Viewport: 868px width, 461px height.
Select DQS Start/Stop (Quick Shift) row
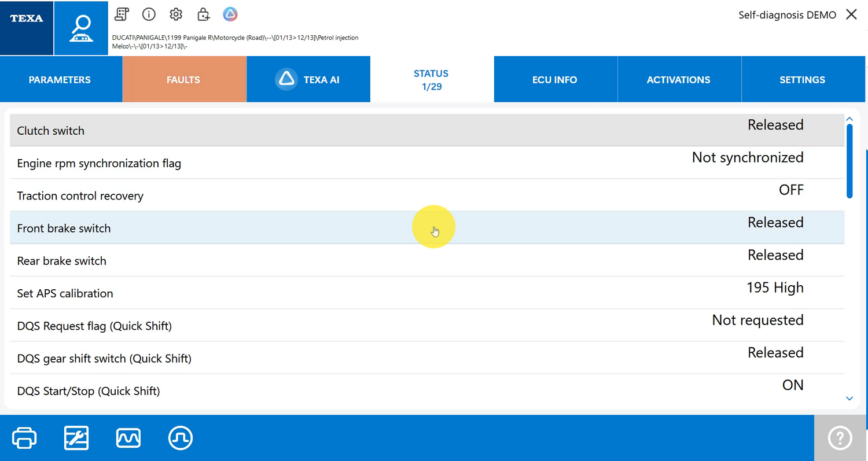tap(427, 390)
